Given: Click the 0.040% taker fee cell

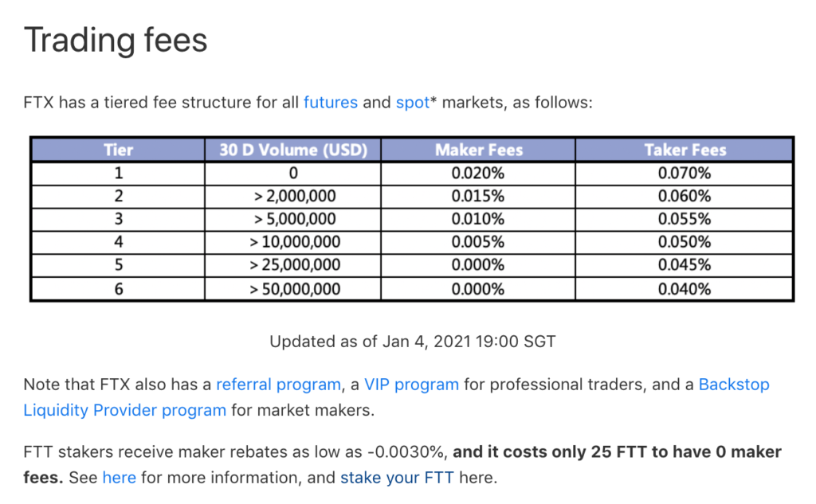Looking at the screenshot, I should [x=685, y=289].
